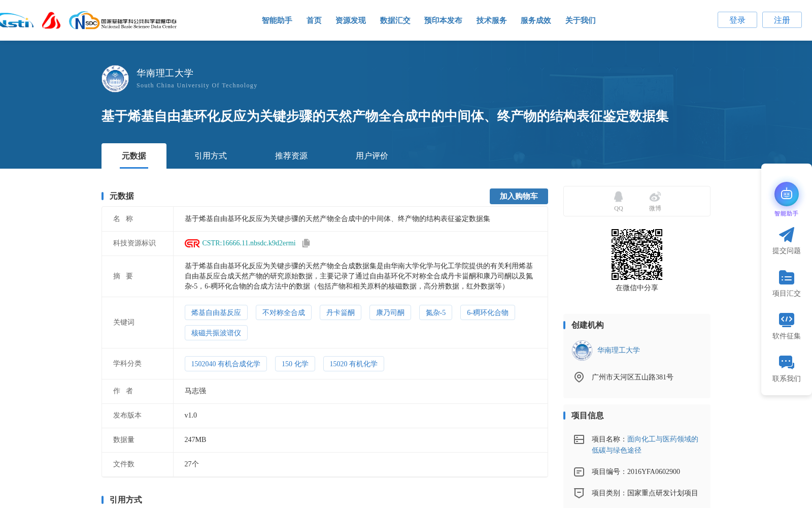Image resolution: width=812 pixels, height=508 pixels.
Task: Click the project name card icon
Action: coord(579,439)
